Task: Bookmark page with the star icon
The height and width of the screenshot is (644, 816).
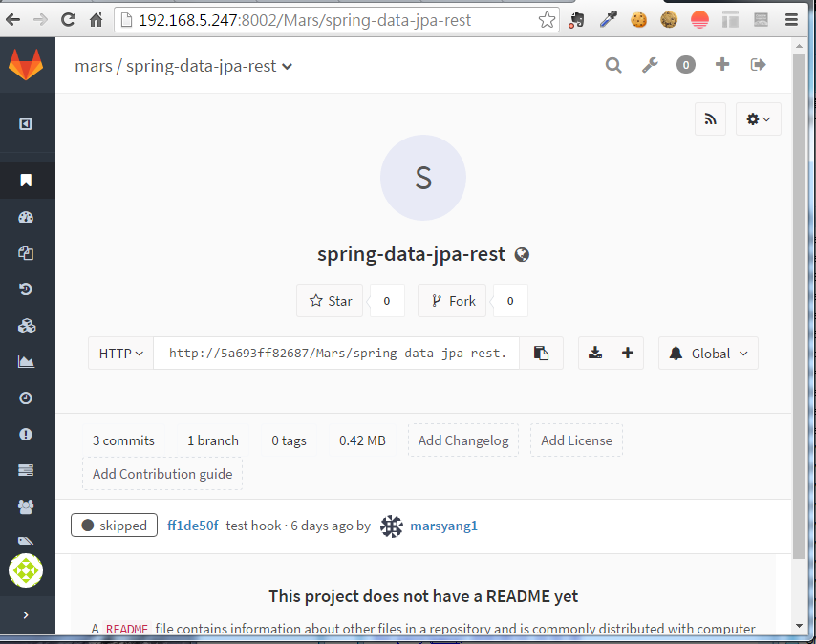Action: (x=547, y=20)
